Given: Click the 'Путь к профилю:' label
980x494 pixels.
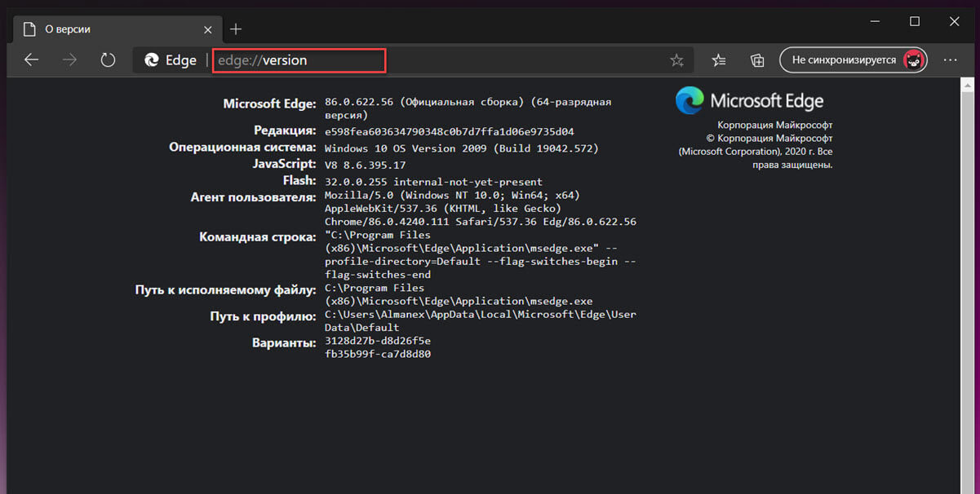Looking at the screenshot, I should [x=263, y=316].
